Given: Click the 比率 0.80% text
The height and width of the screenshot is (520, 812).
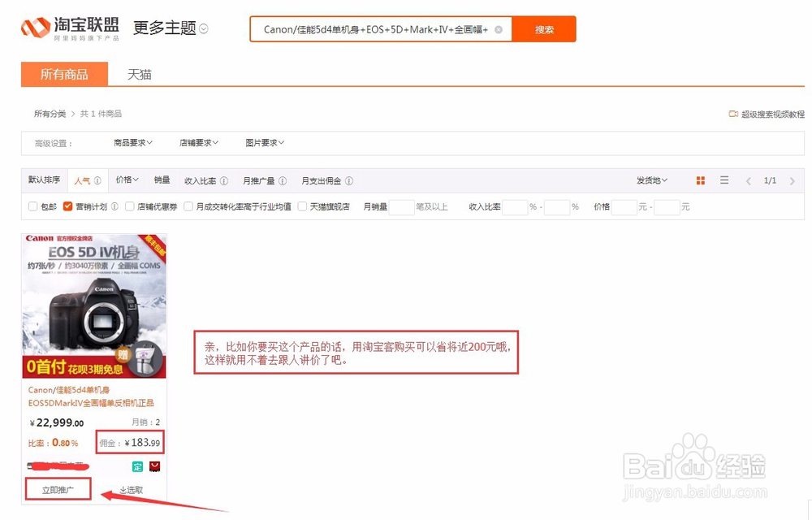Looking at the screenshot, I should (x=53, y=444).
